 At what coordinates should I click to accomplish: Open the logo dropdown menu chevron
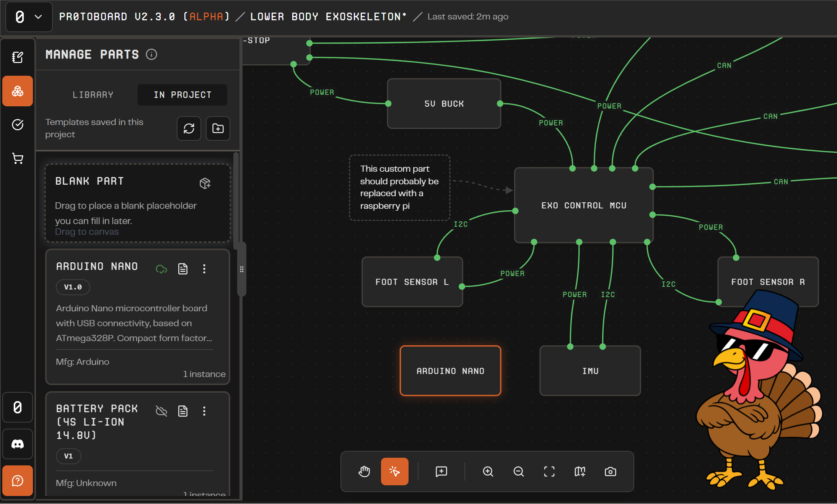click(x=38, y=17)
